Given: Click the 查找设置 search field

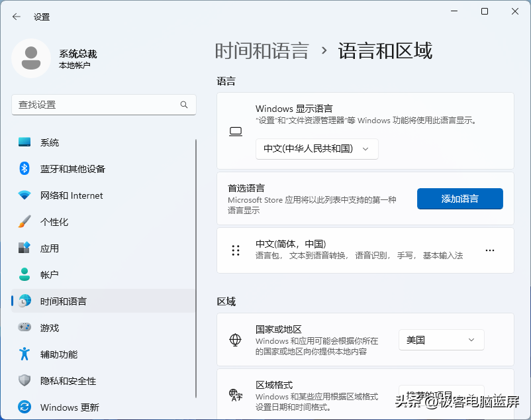Looking at the screenshot, I should (104, 105).
